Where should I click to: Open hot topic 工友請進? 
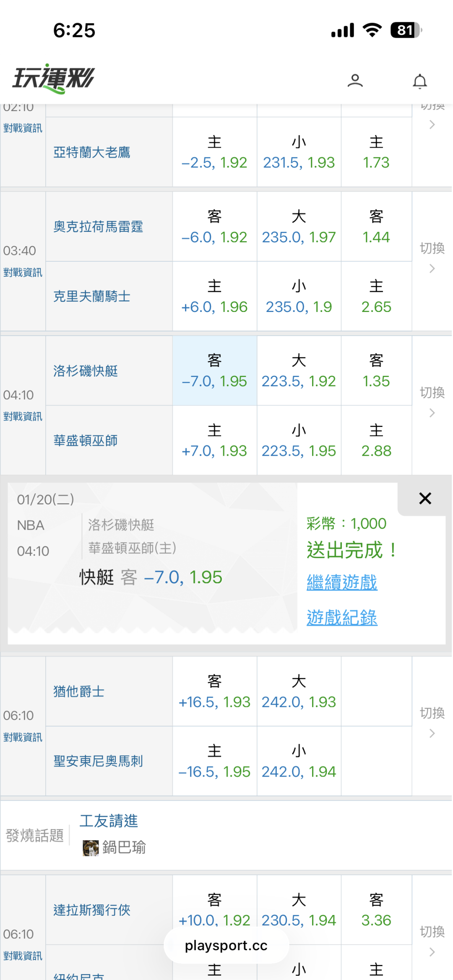[109, 821]
